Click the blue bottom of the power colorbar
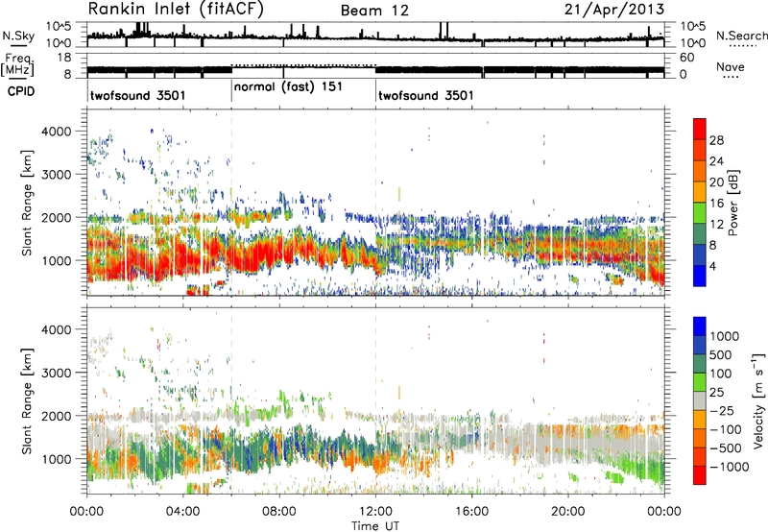The height and width of the screenshot is (532, 768). point(700,277)
